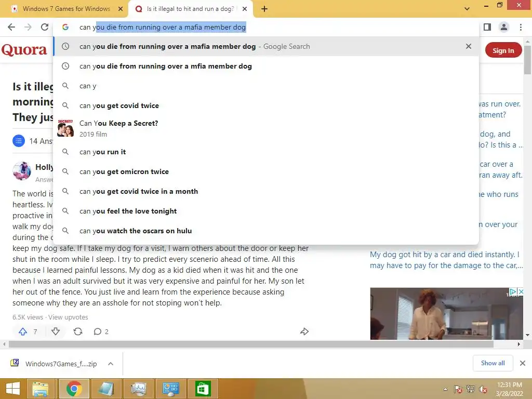Open the comments with 2 replies
The height and width of the screenshot is (399, 532).
(x=101, y=331)
